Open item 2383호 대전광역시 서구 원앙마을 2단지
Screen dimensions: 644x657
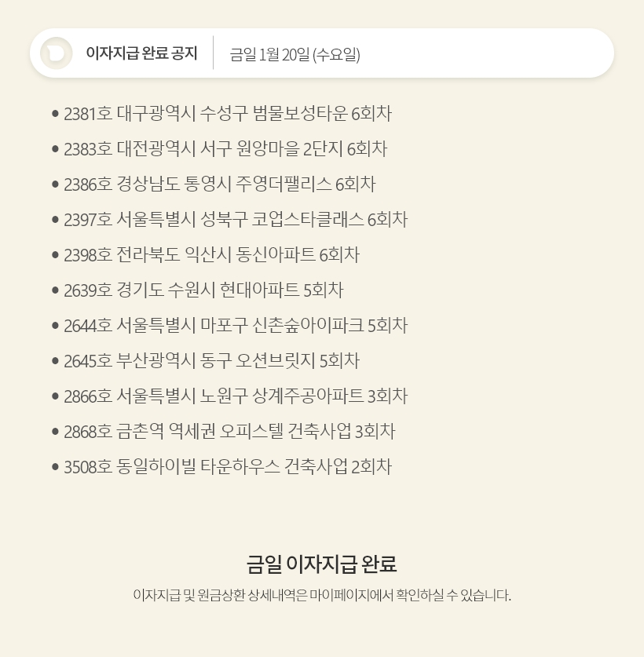pyautogui.click(x=225, y=149)
